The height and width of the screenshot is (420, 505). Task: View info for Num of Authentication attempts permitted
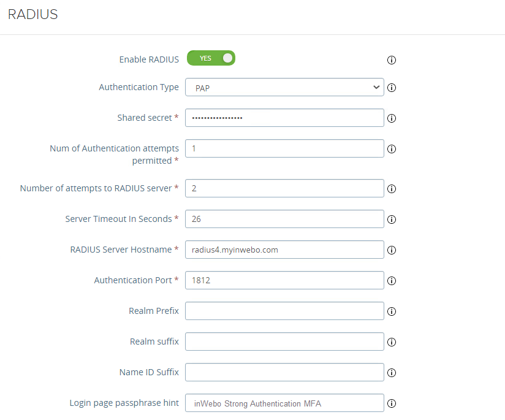coord(391,148)
